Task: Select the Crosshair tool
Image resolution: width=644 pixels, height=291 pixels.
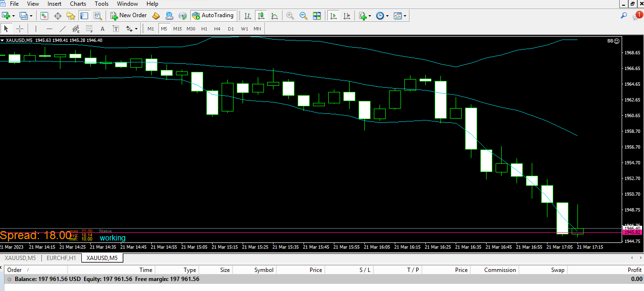Action: click(x=20, y=29)
